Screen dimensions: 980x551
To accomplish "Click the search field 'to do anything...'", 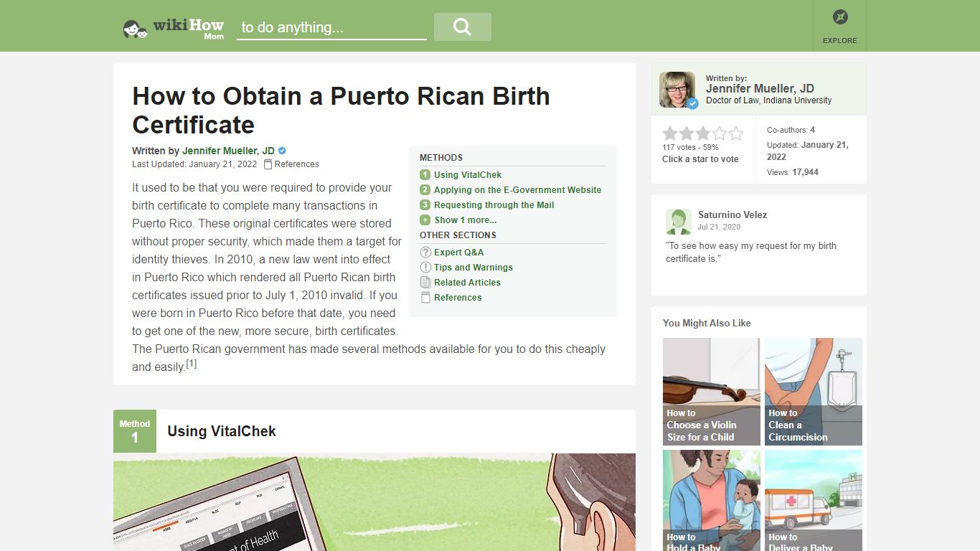I will tap(331, 27).
